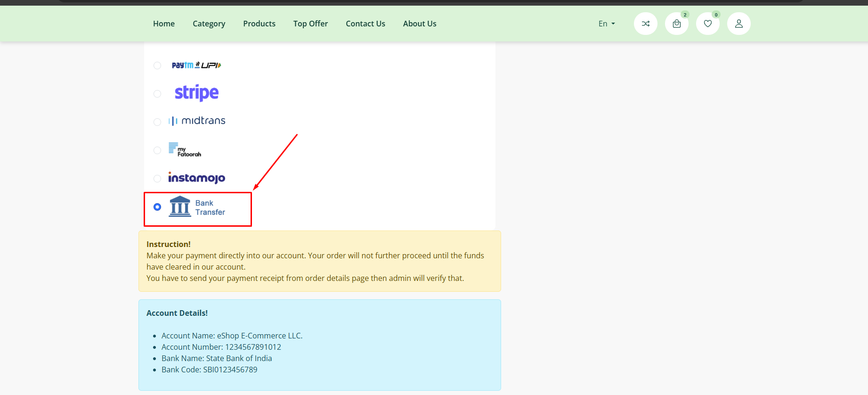The image size is (868, 395).
Task: Click Account Name: eShop E-Commerce LLC.
Action: [x=232, y=336]
